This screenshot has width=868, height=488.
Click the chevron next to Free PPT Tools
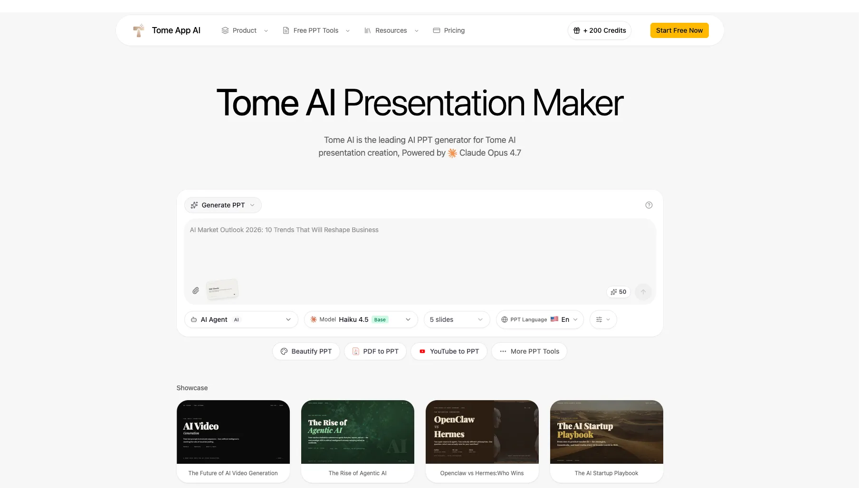coord(348,31)
